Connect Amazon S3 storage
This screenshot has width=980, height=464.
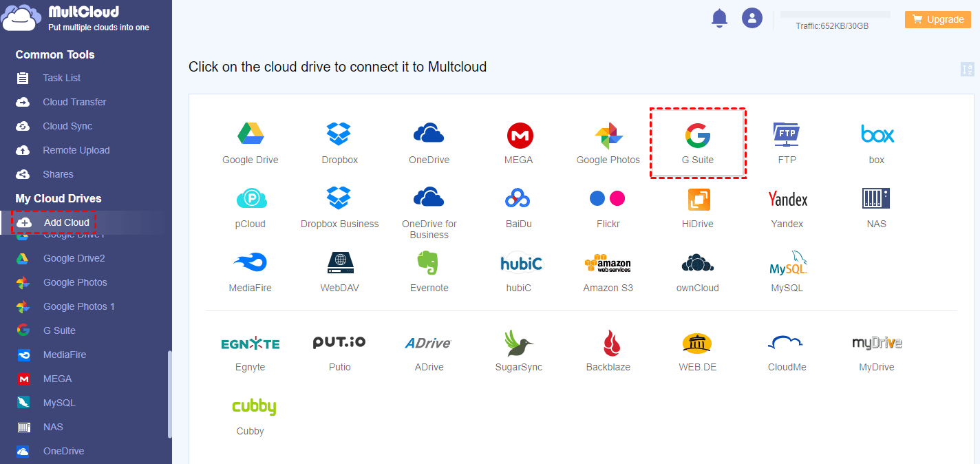608,272
